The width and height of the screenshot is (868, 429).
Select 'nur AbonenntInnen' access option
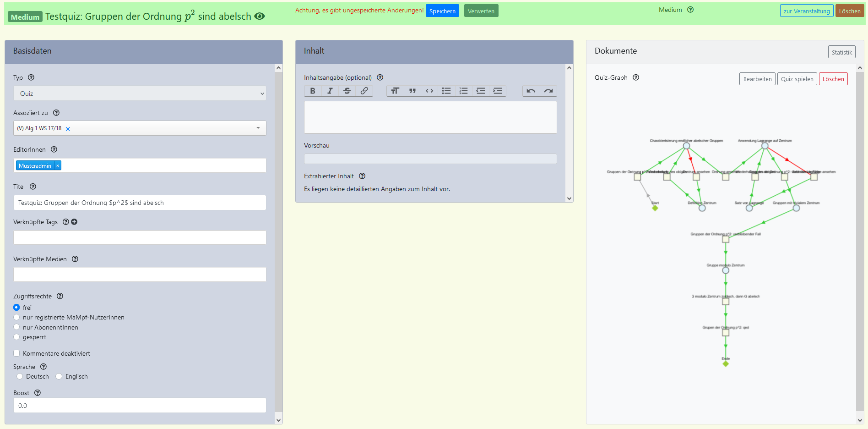(x=17, y=327)
